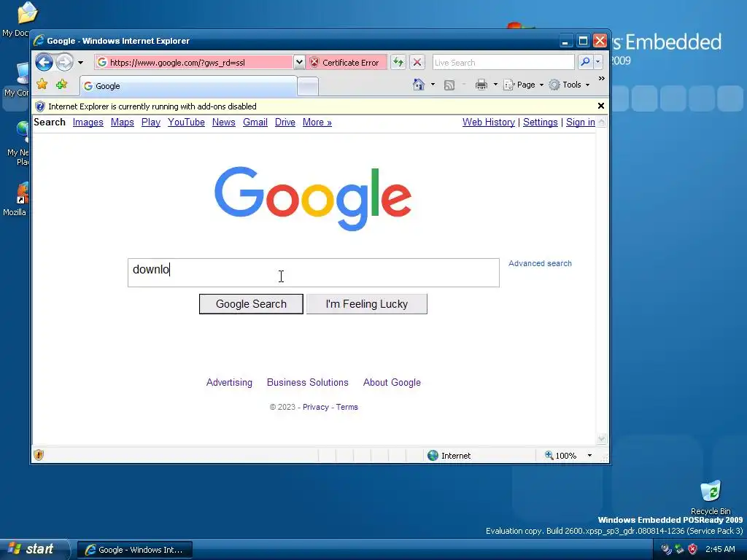Click the RSS feeds icon
The image size is (747, 560).
[x=449, y=85]
